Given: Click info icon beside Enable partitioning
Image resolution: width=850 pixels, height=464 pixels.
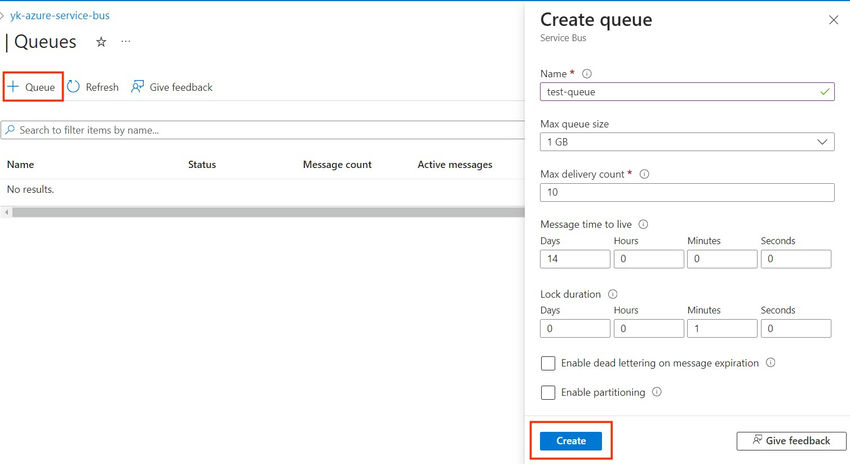Looking at the screenshot, I should point(657,392).
